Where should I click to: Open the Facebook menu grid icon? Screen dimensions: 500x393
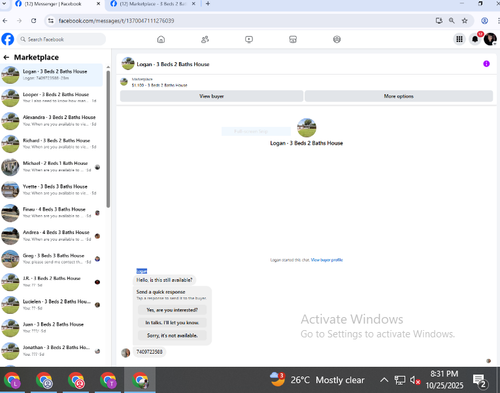(x=459, y=39)
